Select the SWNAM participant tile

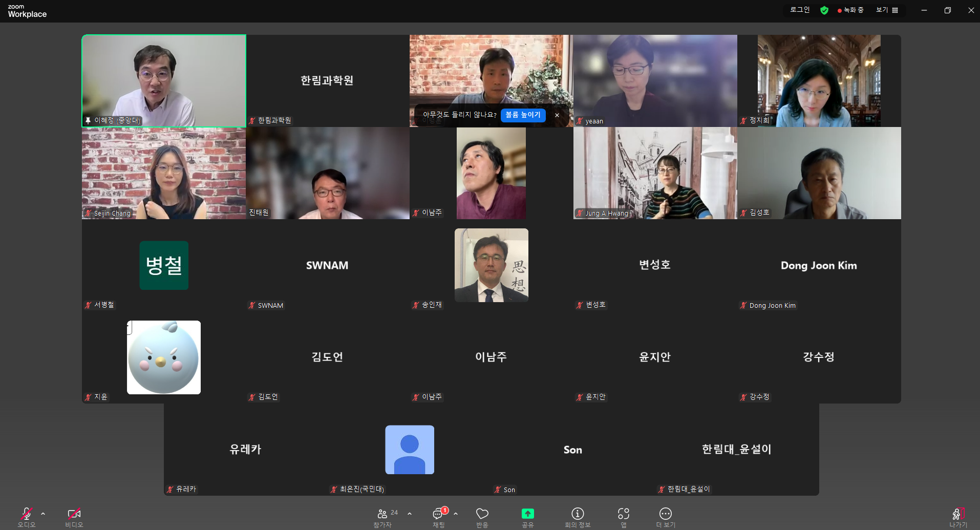[x=328, y=265]
